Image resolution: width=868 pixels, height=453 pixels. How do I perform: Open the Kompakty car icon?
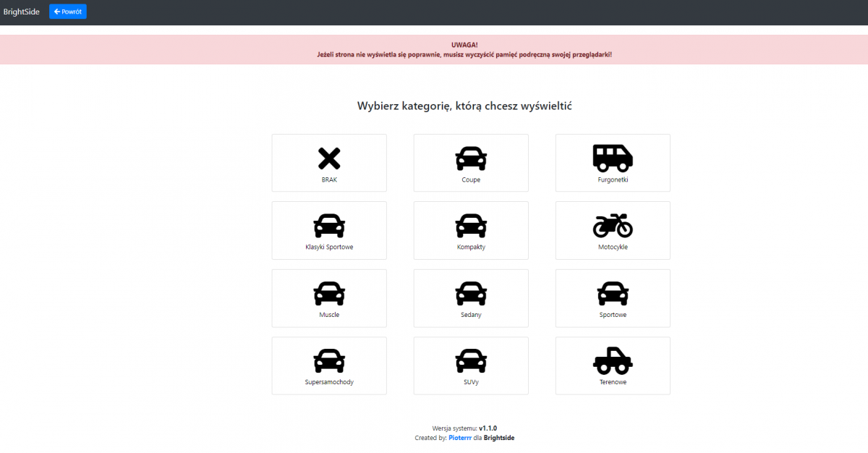pyautogui.click(x=471, y=226)
